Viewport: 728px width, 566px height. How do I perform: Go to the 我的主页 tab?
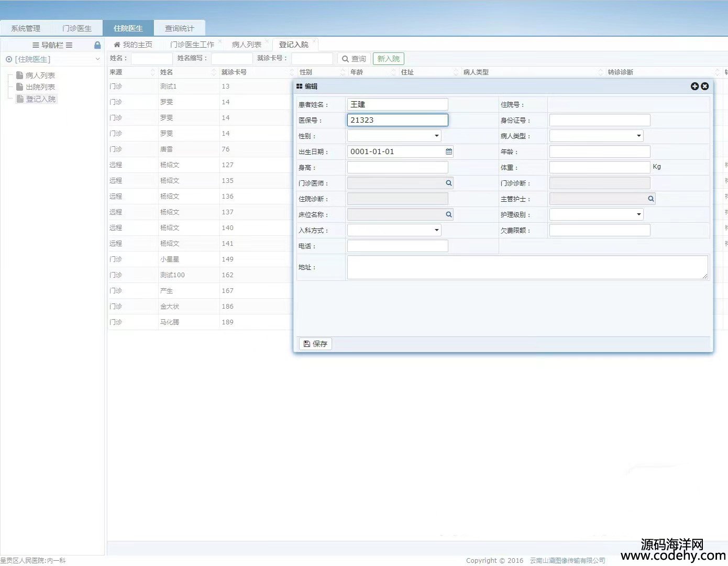click(133, 45)
